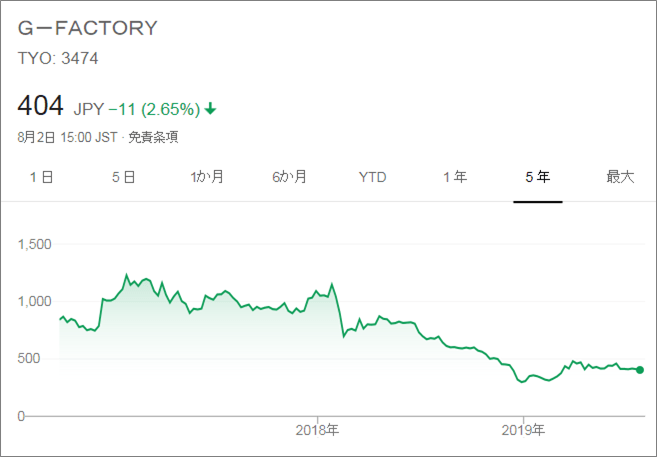Select the 1年 range tab
Screen dimensions: 657x457
click(x=455, y=177)
